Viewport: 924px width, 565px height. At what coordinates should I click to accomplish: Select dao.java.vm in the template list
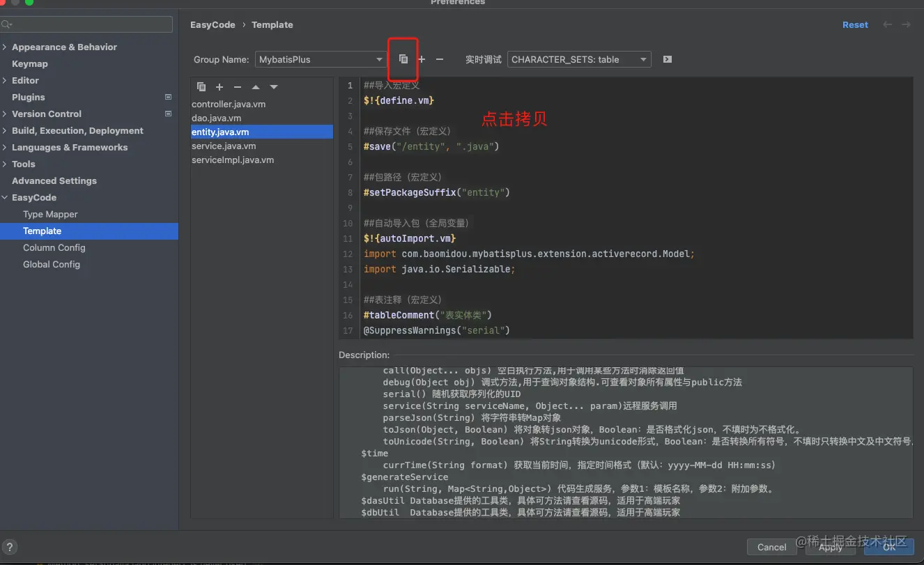[217, 118]
